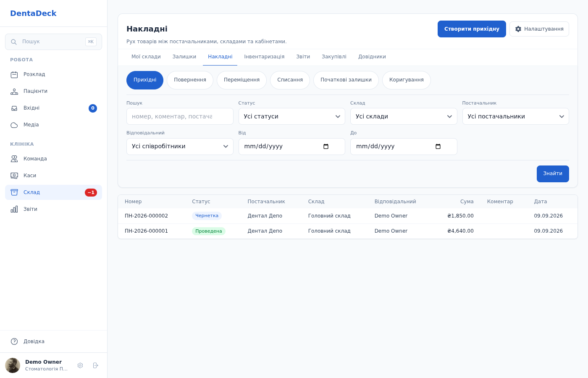Screen dimensions: 588x378
Task: Select the Початкові залишки filter pill
Action: pos(346,80)
